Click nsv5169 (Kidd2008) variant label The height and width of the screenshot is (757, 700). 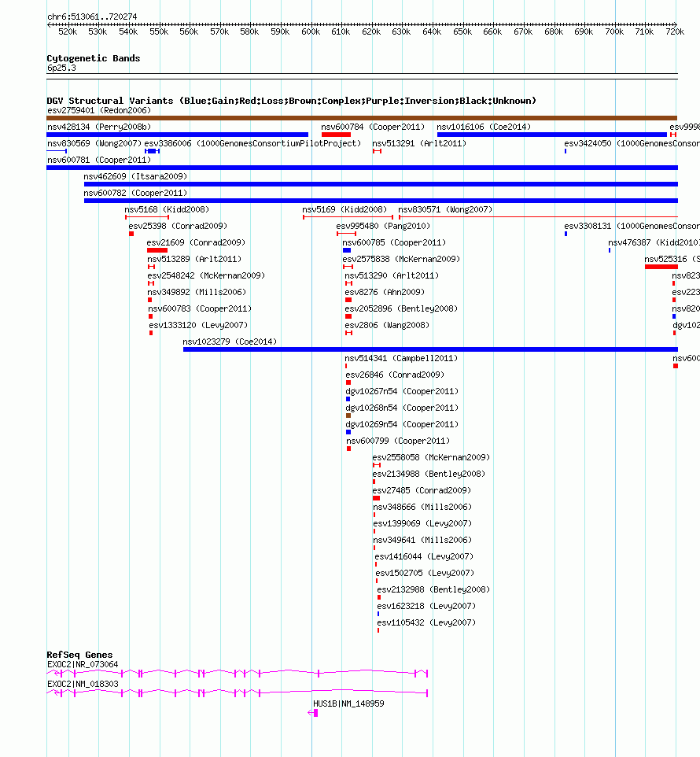344,209
